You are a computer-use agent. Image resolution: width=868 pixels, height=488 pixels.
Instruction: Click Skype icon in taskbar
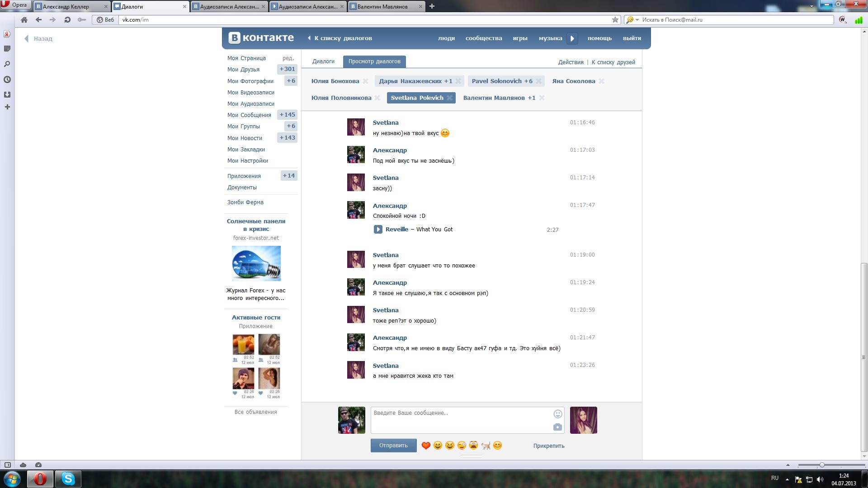(68, 479)
